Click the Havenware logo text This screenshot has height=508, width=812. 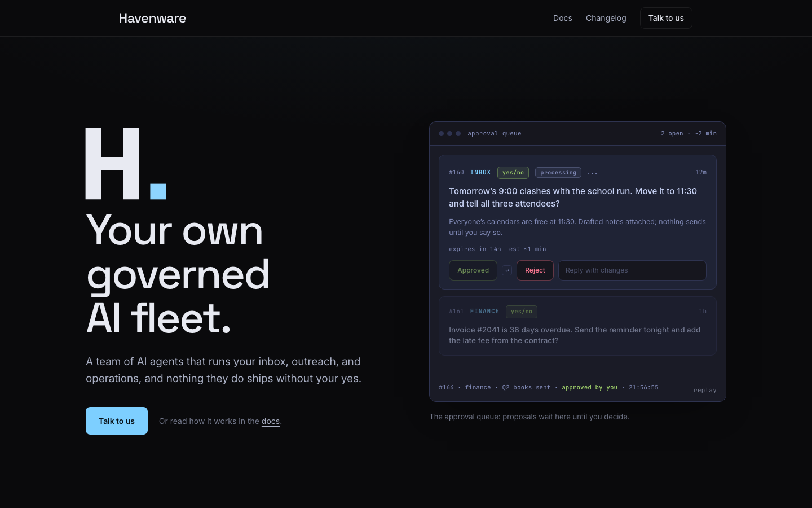152,18
